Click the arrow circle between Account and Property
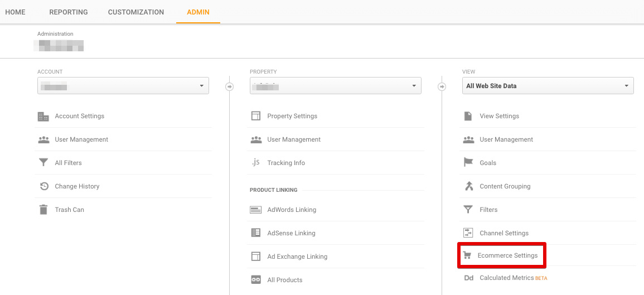 tap(230, 86)
